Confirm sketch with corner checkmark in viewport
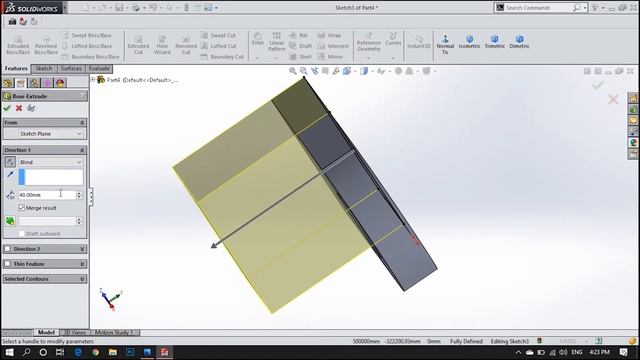Screen dimensions: 640x360 (x=598, y=85)
